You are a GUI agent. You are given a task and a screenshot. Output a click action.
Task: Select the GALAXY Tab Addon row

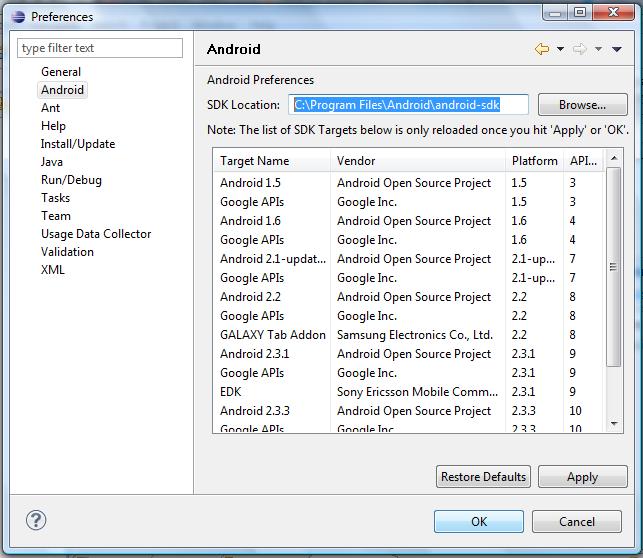click(x=408, y=335)
